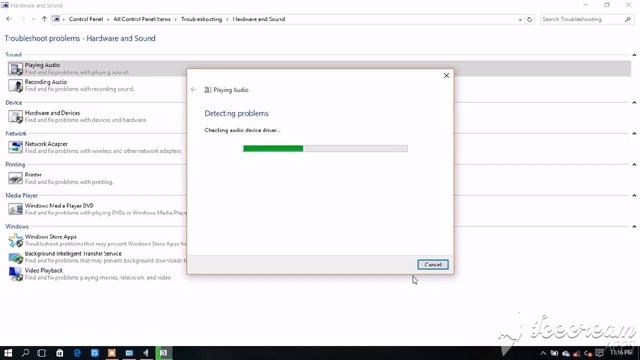Close the Playing Audio dialog with X
The image size is (640, 360).
point(446,76)
